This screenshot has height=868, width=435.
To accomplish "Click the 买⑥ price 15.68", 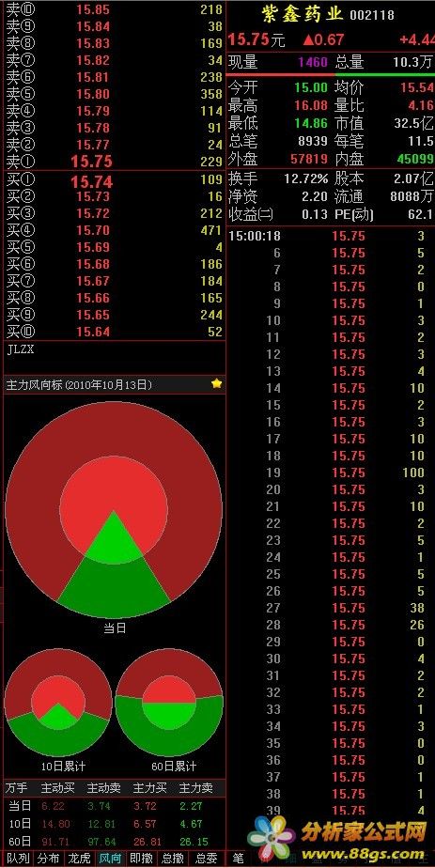I will coord(93,264).
